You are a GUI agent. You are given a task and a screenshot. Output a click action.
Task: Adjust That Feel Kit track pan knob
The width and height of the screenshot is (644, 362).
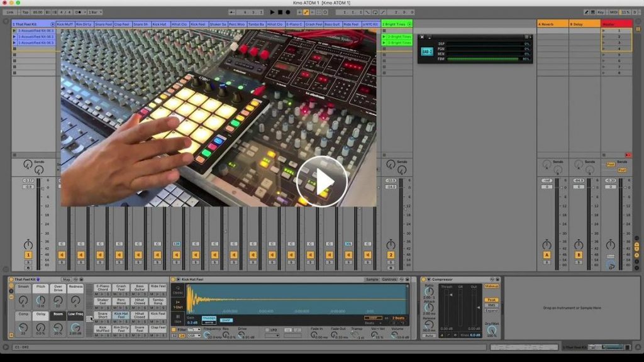coord(28,245)
